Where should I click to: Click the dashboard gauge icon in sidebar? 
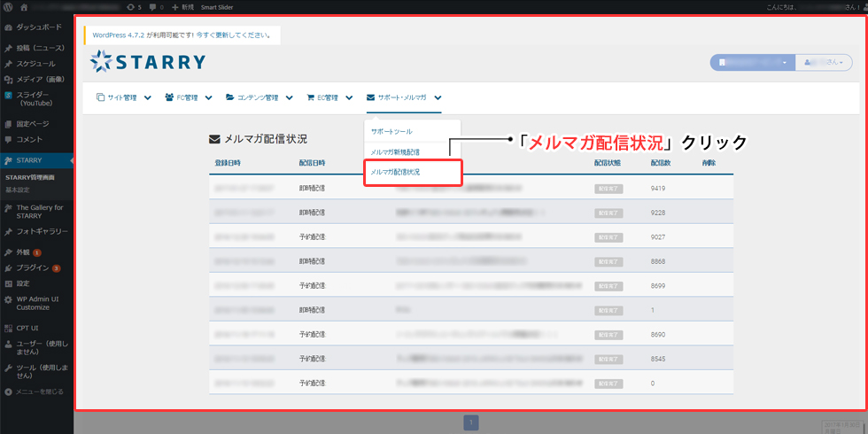[8, 27]
